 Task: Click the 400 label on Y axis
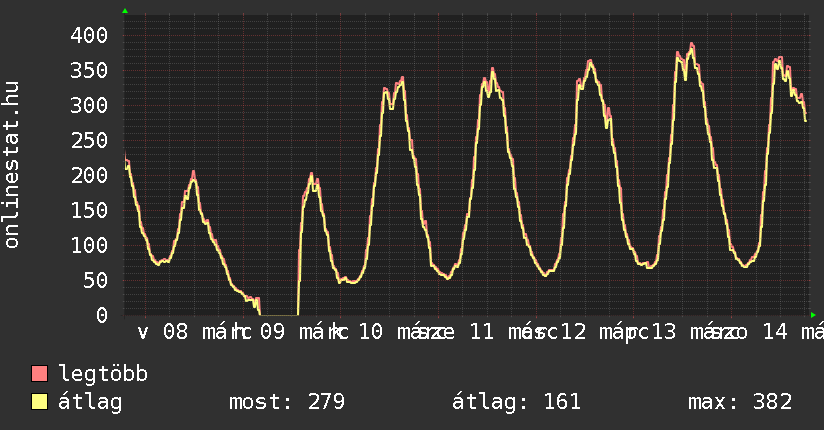(x=89, y=35)
